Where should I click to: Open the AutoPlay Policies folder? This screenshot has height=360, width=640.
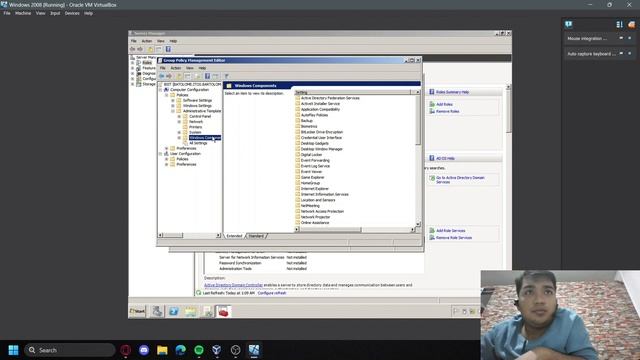click(x=314, y=115)
